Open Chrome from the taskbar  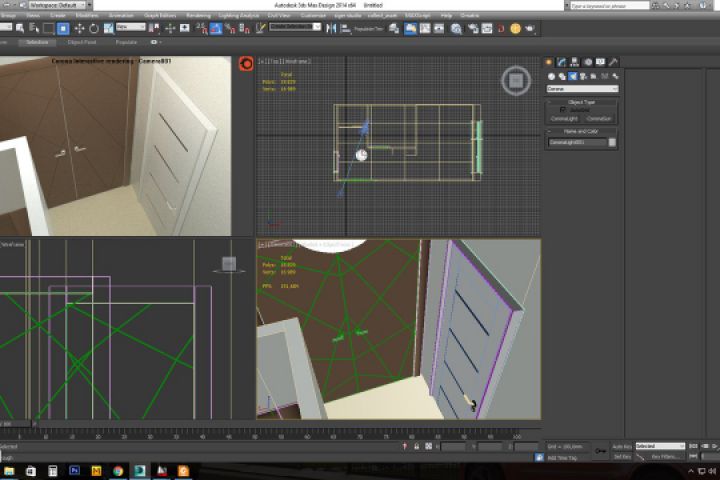(118, 471)
